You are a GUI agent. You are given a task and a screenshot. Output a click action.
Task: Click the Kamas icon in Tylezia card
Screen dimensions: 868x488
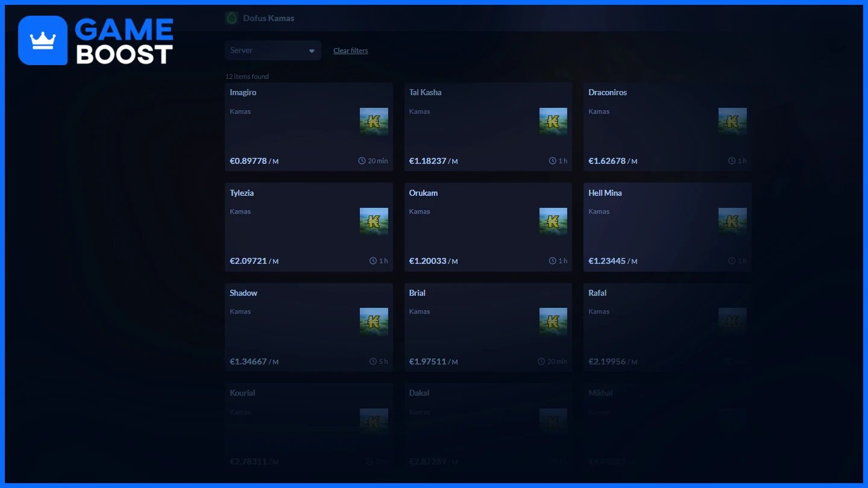point(374,222)
